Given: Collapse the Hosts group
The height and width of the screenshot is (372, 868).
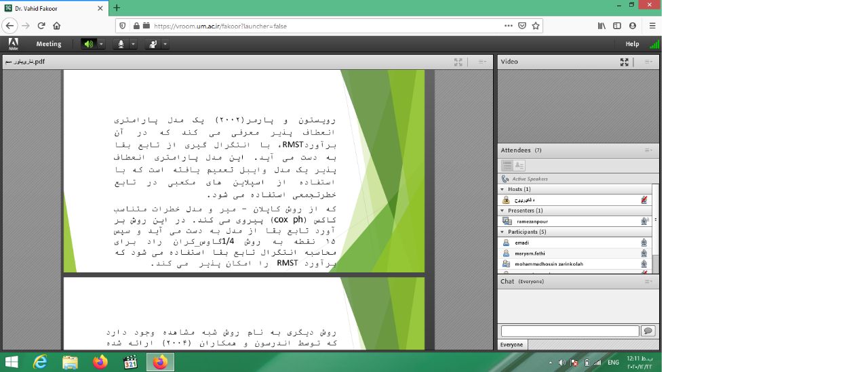Looking at the screenshot, I should pos(502,189).
